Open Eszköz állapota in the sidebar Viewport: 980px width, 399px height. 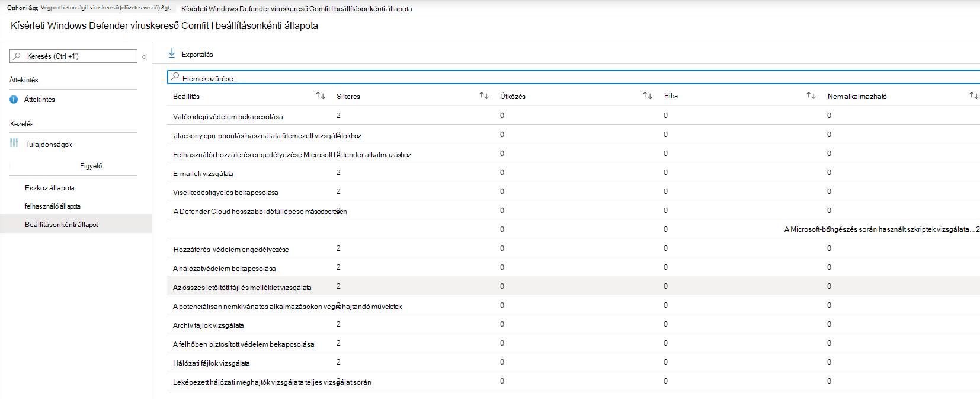[50, 188]
